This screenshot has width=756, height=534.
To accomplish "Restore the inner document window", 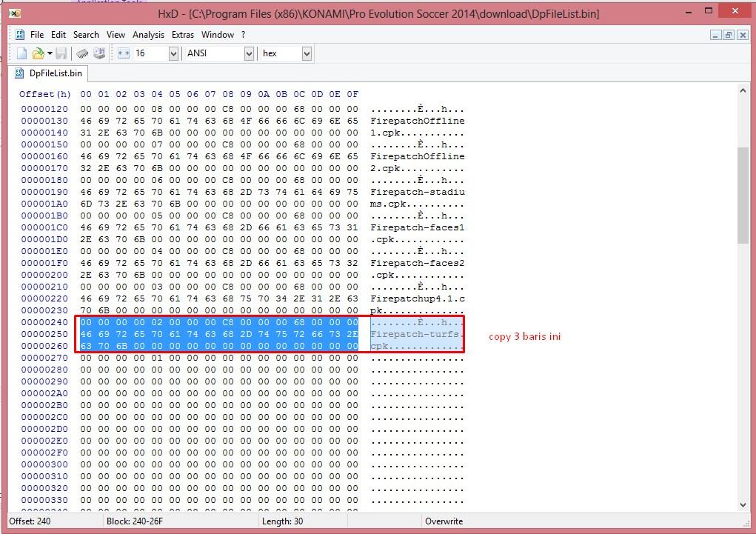I will point(729,35).
